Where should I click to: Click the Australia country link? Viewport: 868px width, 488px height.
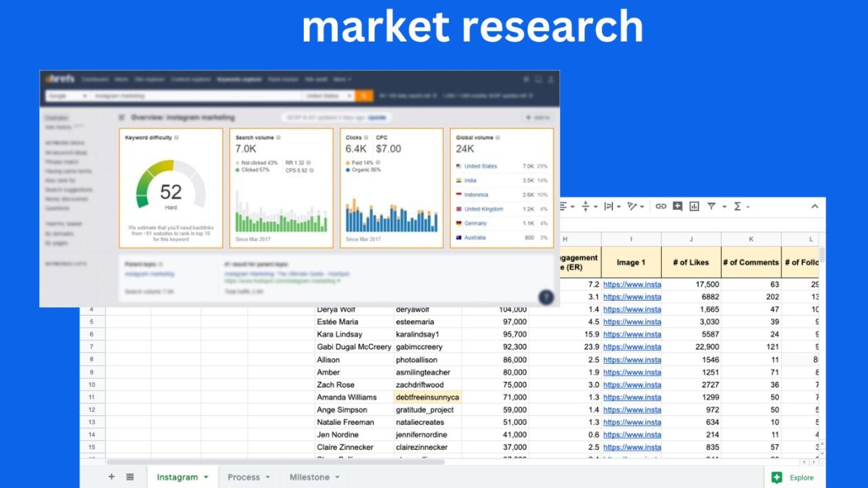click(475, 237)
